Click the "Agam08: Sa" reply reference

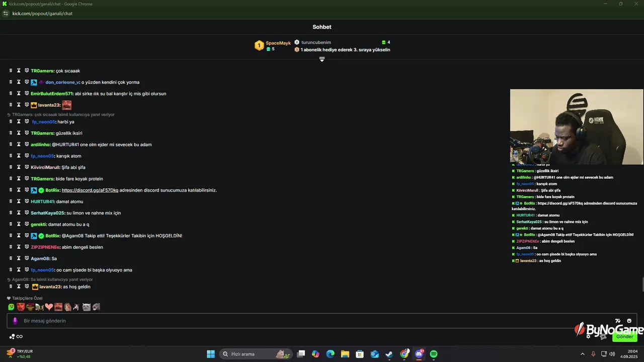point(50,280)
